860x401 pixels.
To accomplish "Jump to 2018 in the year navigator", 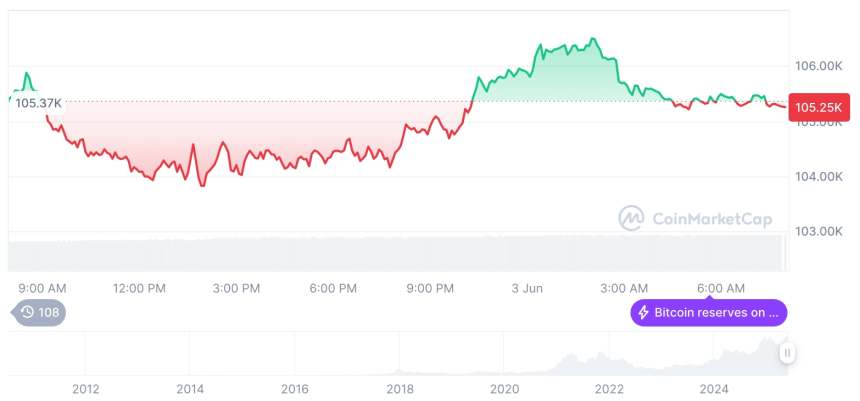I will [x=400, y=388].
